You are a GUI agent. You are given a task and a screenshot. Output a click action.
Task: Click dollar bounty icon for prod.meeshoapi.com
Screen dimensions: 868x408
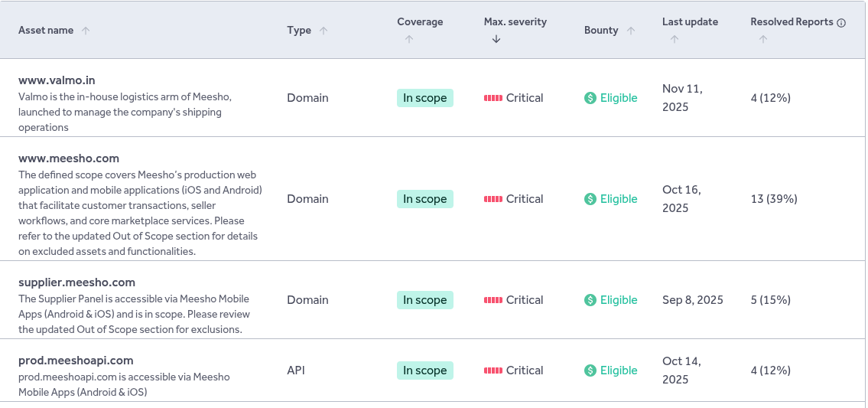(590, 370)
